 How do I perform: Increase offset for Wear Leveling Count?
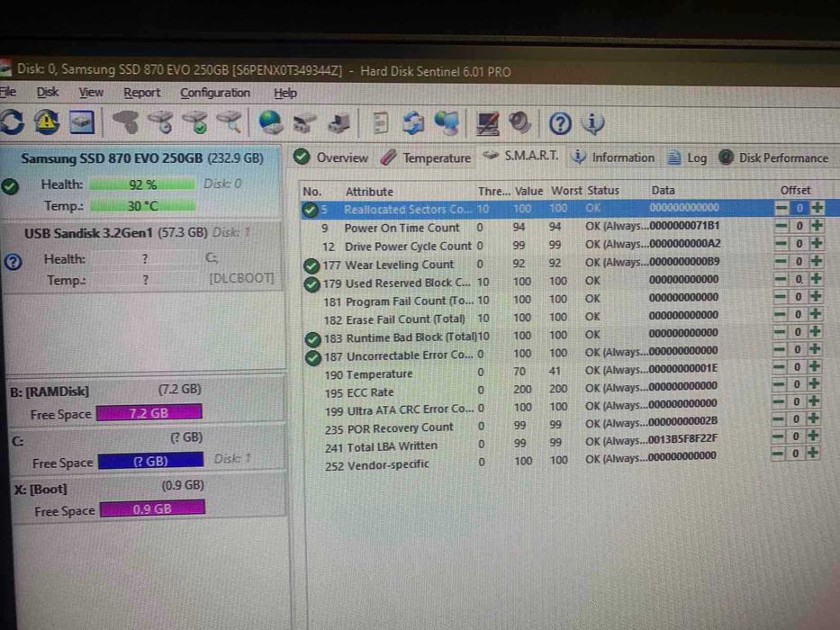click(x=816, y=261)
